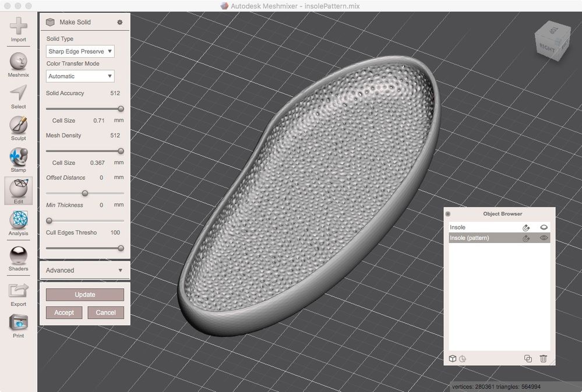Click the view cube navigator
Screen dimensions: 582x392
pos(552,41)
